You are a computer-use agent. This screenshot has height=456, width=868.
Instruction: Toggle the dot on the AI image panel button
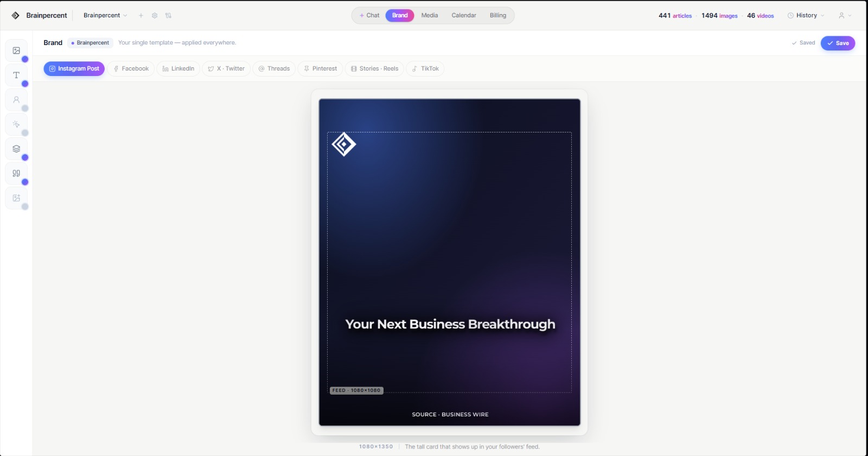(x=25, y=207)
